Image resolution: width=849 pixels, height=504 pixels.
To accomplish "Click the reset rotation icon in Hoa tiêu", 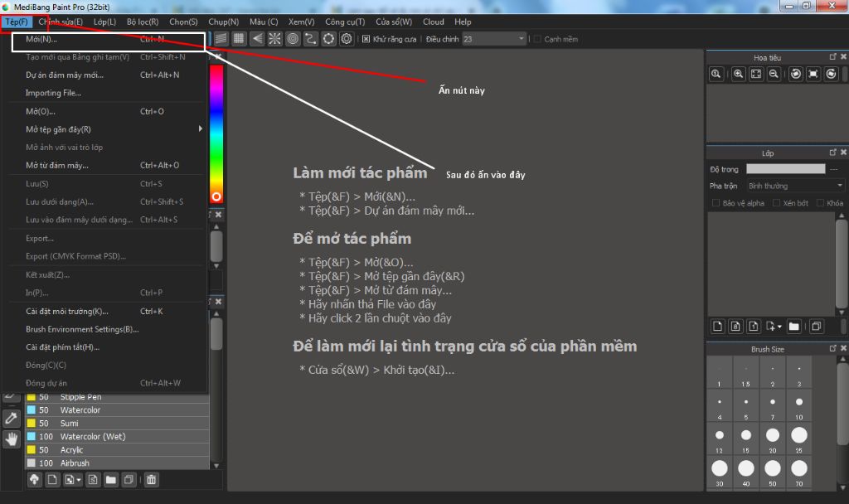I will click(813, 74).
